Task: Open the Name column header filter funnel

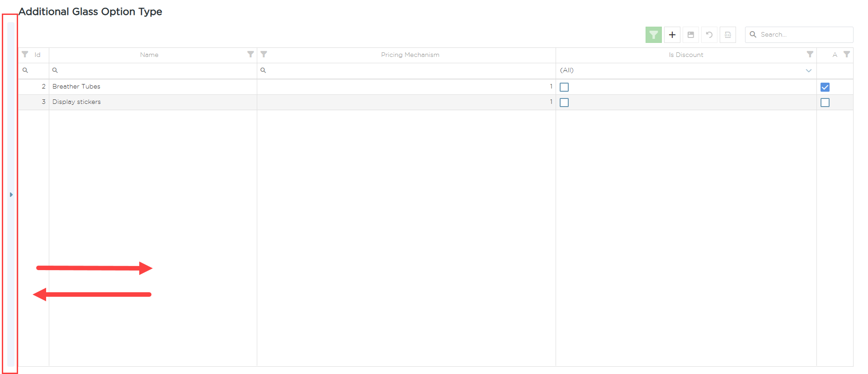Action: (250, 54)
